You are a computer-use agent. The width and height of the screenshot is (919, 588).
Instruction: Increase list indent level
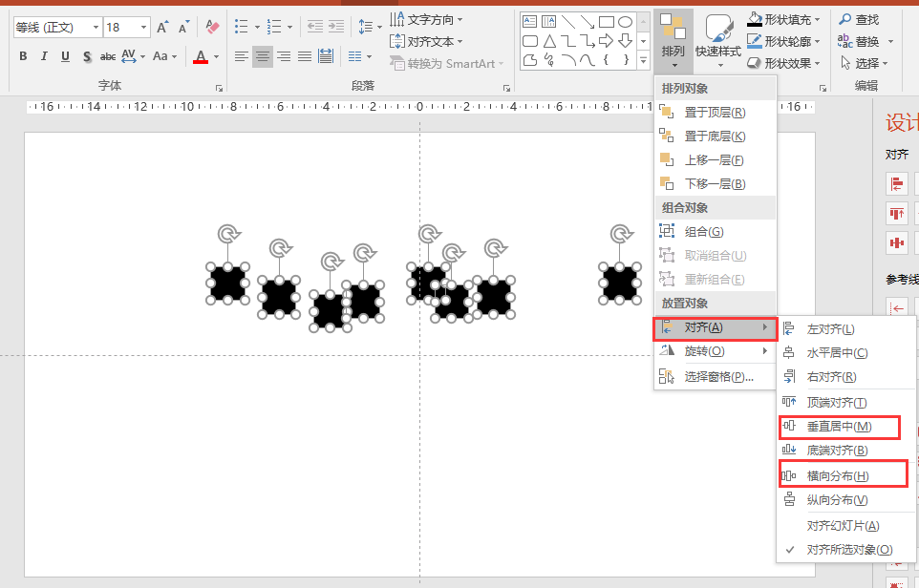pos(336,27)
